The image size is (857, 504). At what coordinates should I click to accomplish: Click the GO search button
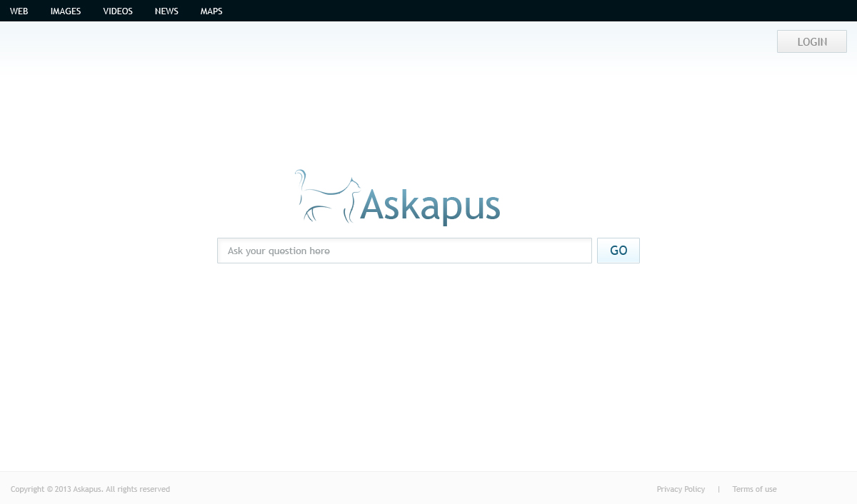pos(618,251)
